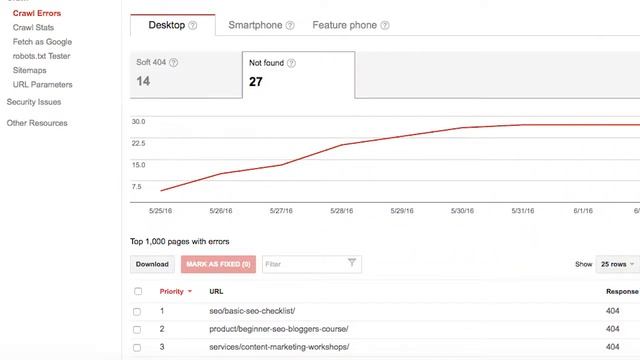Tick the checkbox for content-marketing-workshops row
The width and height of the screenshot is (640, 360).
(137, 347)
